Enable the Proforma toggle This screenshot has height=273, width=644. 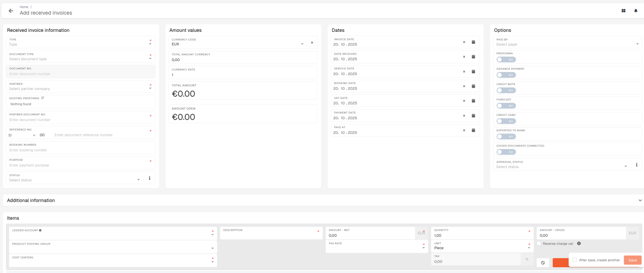pyautogui.click(x=506, y=59)
